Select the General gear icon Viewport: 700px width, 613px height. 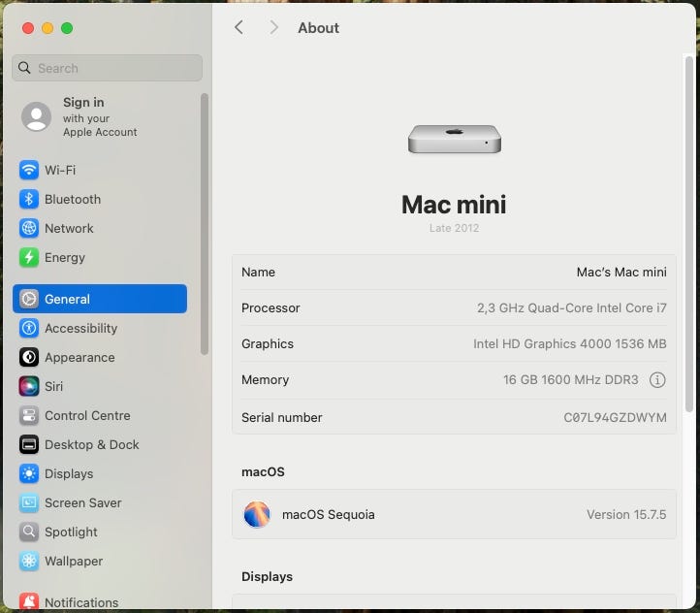[29, 299]
